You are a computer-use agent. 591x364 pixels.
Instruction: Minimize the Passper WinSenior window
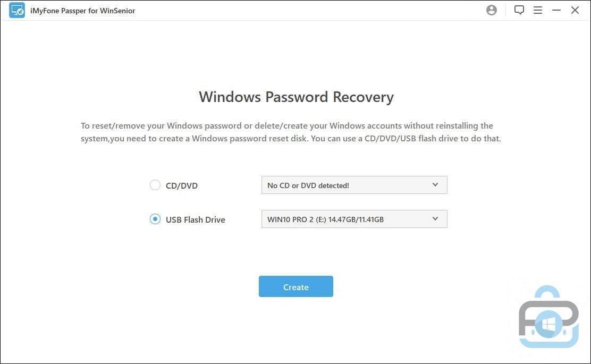tap(556, 10)
